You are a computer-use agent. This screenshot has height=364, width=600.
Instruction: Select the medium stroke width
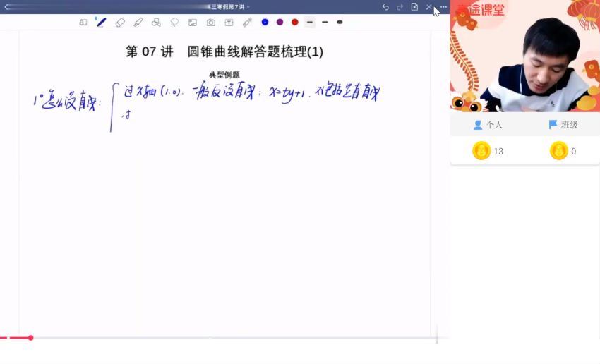325,22
